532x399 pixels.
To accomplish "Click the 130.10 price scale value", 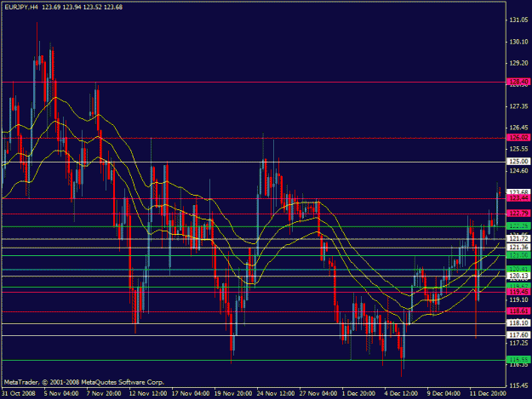I will [518, 42].
